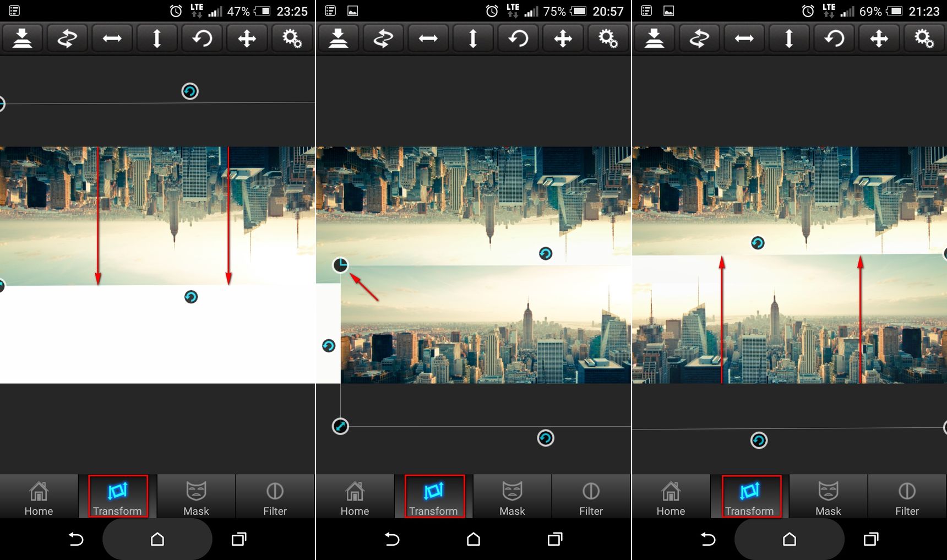Tap the move cross icon in the 20:57 screen
Viewport: 947px width, 560px height.
coord(563,39)
